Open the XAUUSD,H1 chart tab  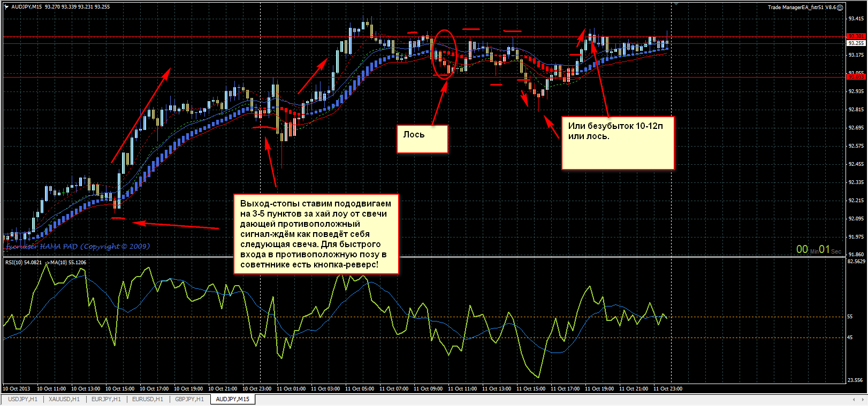(x=64, y=399)
